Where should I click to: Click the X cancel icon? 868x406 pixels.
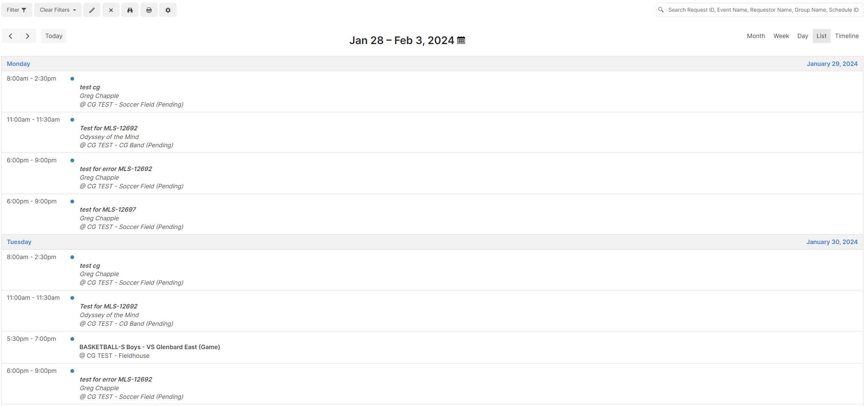pos(111,10)
